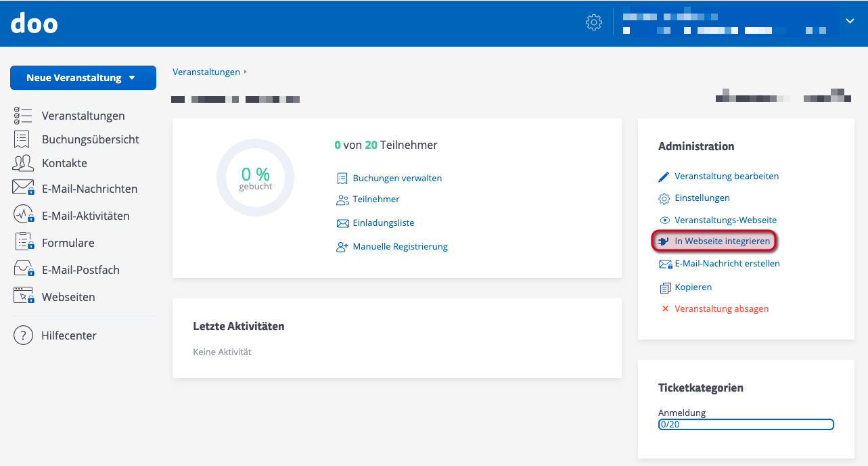Open the Veranstaltungs-Webseite eye link
This screenshot has width=868, height=466.
725,220
